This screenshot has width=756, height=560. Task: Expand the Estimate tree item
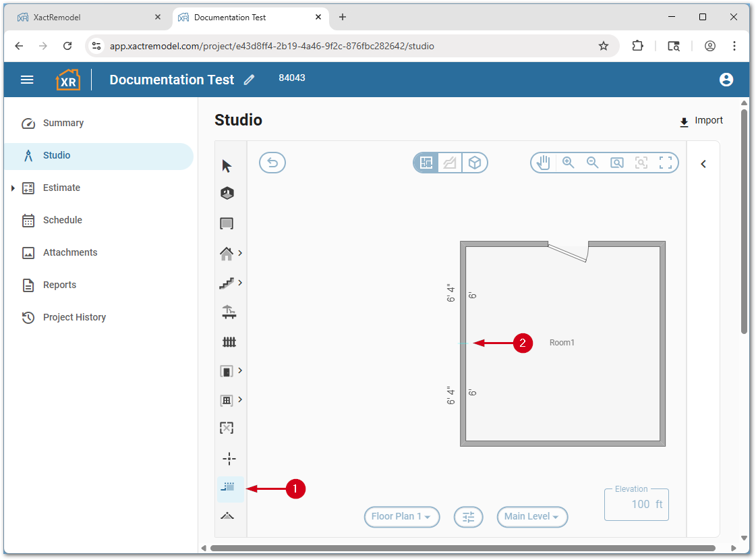pos(13,188)
